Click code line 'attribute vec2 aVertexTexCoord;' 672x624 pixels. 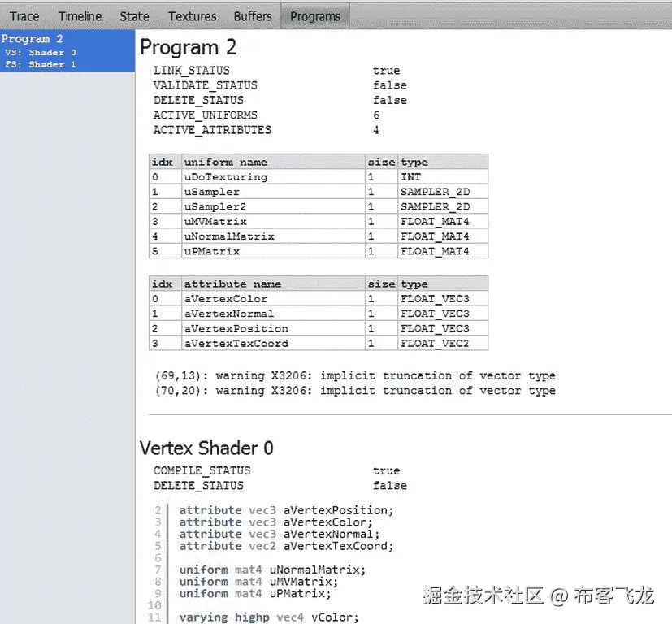[286, 546]
